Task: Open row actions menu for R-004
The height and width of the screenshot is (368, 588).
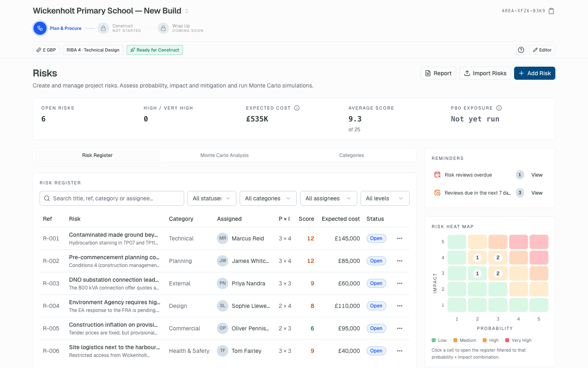Action: (400, 306)
